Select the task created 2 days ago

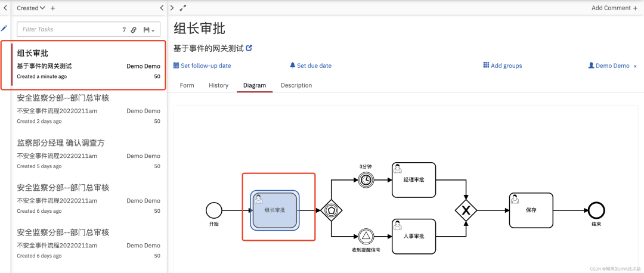[x=89, y=110]
